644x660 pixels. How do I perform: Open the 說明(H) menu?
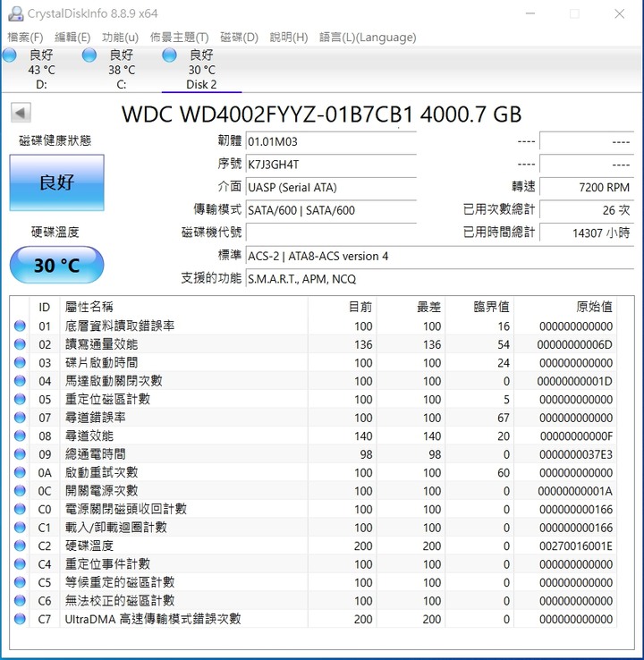tap(289, 38)
